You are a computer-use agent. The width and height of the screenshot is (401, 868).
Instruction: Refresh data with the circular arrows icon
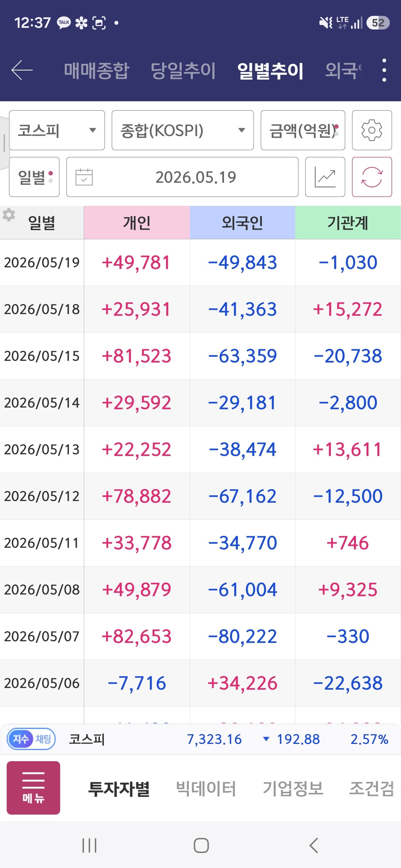coord(372,177)
